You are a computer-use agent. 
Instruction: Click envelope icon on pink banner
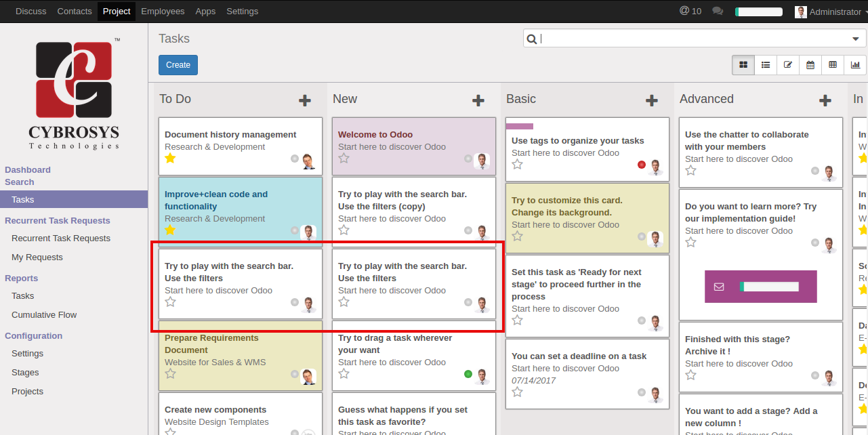click(719, 287)
